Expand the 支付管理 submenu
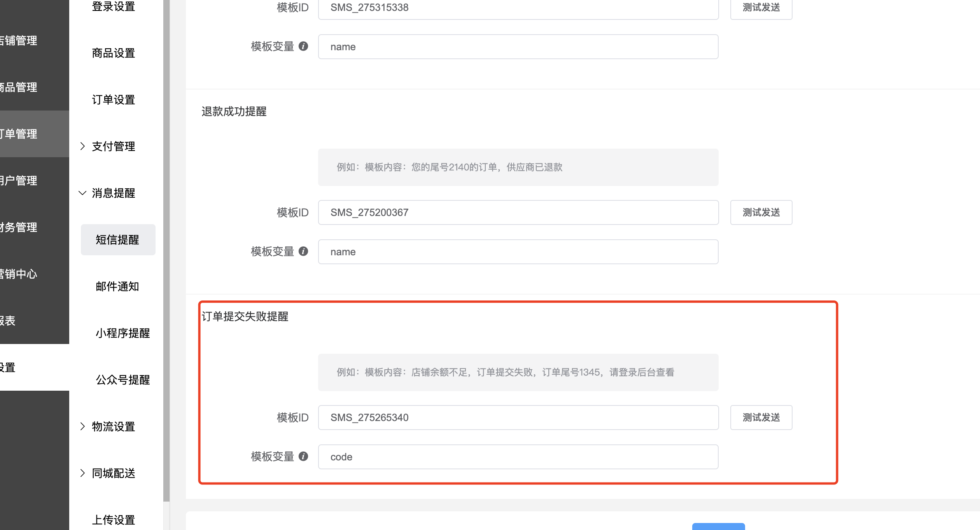This screenshot has width=980, height=530. click(x=113, y=146)
